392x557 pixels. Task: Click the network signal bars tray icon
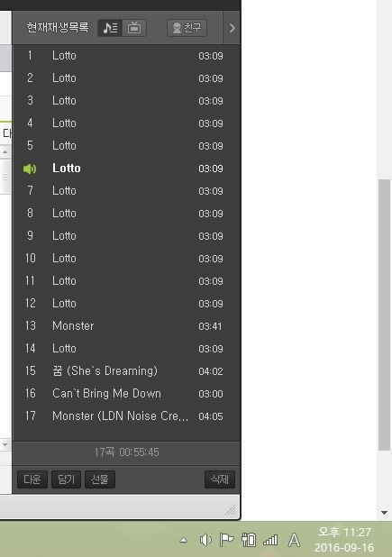coord(270,540)
